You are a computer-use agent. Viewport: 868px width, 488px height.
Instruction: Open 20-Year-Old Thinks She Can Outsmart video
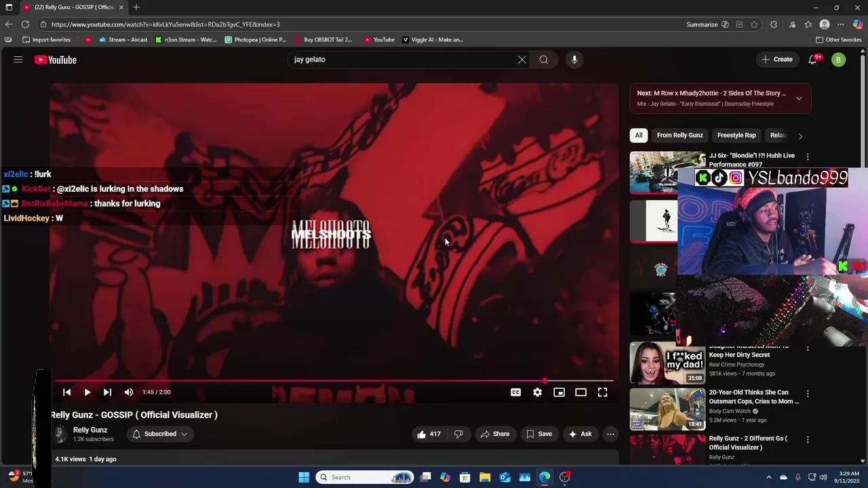754,396
